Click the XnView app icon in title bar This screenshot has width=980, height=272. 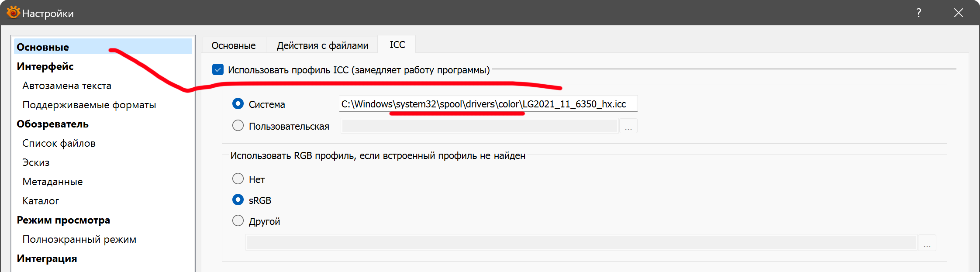[x=13, y=12]
